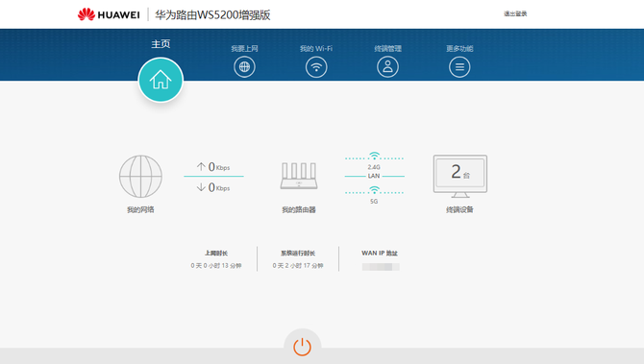This screenshot has height=364, width=644.
Task: Click the 5G Wi-Fi signal icon
Action: [374, 190]
